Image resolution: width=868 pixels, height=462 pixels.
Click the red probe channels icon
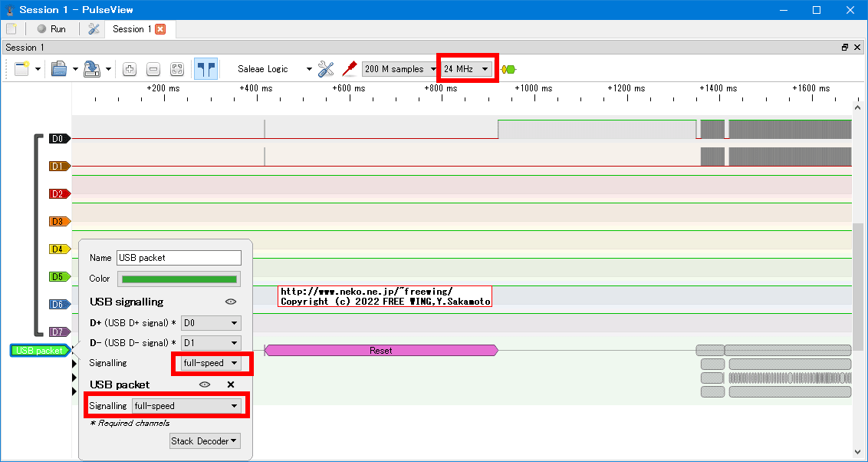tap(350, 68)
